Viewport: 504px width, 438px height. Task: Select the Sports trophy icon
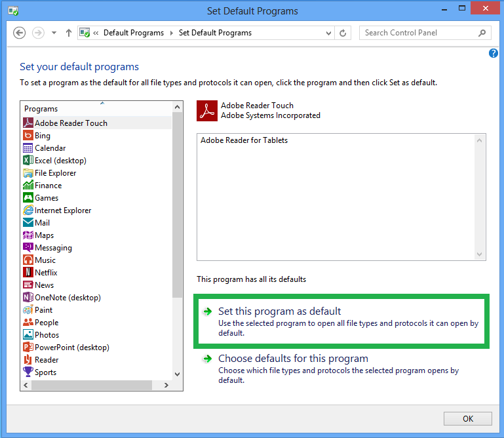28,372
